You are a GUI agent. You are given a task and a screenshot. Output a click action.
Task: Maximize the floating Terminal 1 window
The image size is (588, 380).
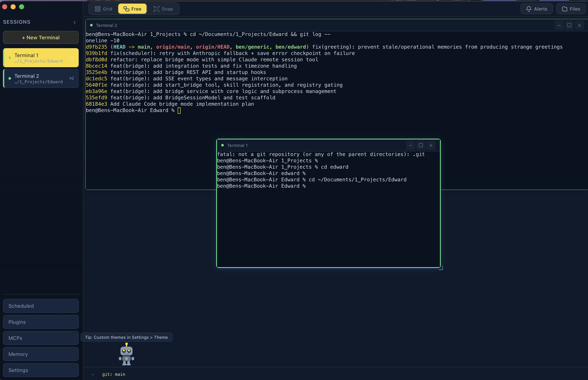pos(420,145)
